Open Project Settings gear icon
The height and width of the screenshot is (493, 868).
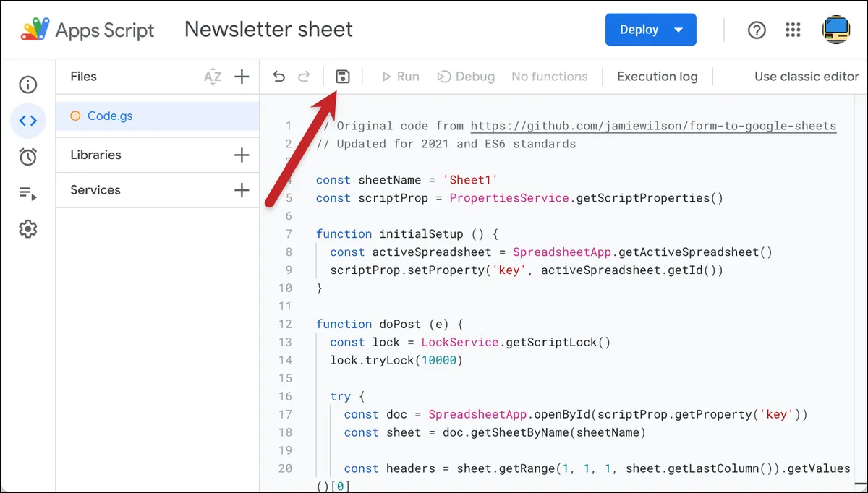(x=28, y=229)
